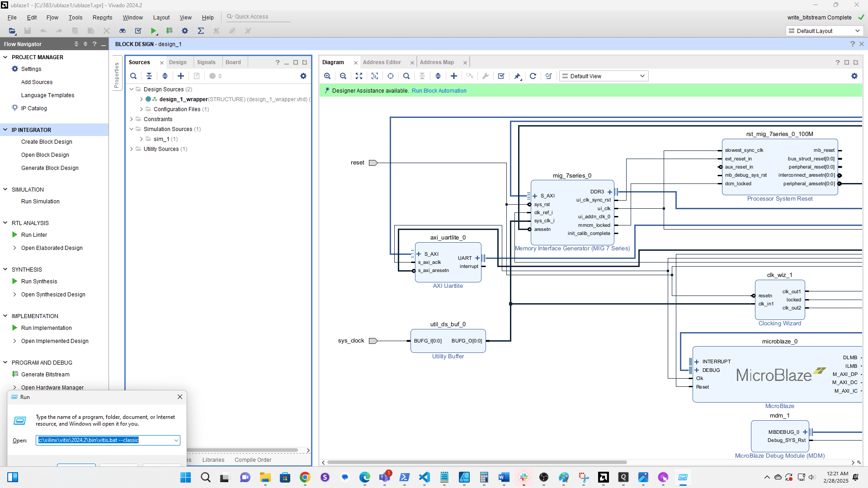868x488 pixels.
Task: Collapse the Design Sources tree
Action: [132, 89]
